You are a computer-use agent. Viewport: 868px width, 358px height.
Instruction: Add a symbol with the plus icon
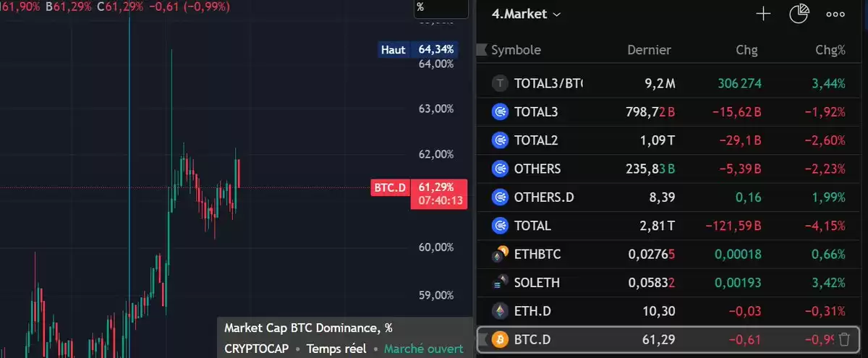763,14
